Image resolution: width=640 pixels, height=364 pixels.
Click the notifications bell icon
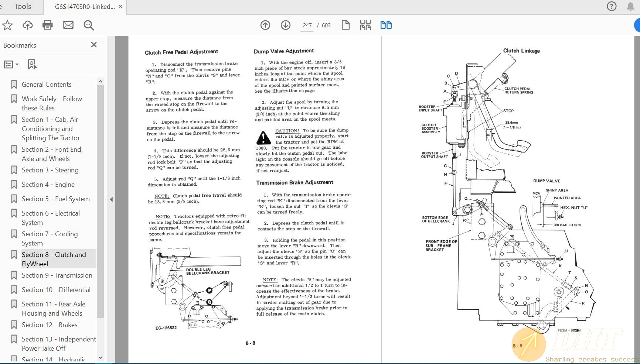(630, 6)
